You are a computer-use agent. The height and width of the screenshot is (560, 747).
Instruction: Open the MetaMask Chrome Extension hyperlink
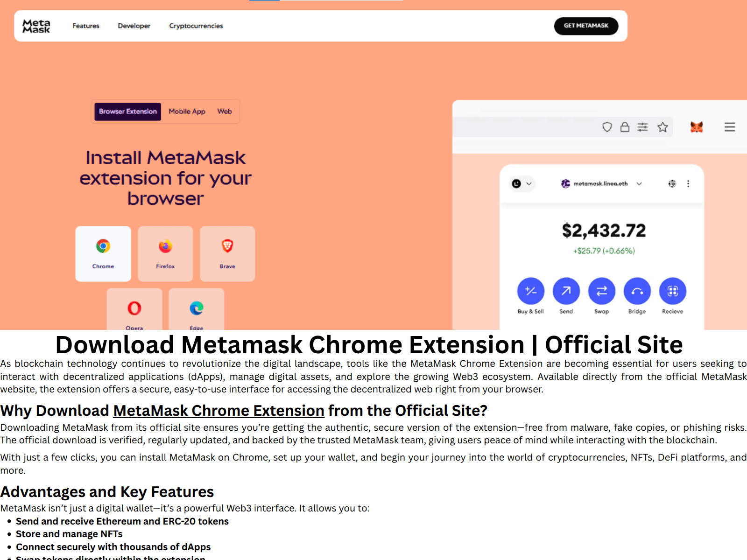coord(218,411)
